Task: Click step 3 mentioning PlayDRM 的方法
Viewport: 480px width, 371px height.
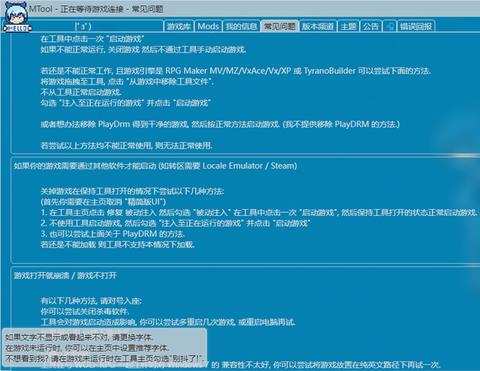Action: coord(113,234)
